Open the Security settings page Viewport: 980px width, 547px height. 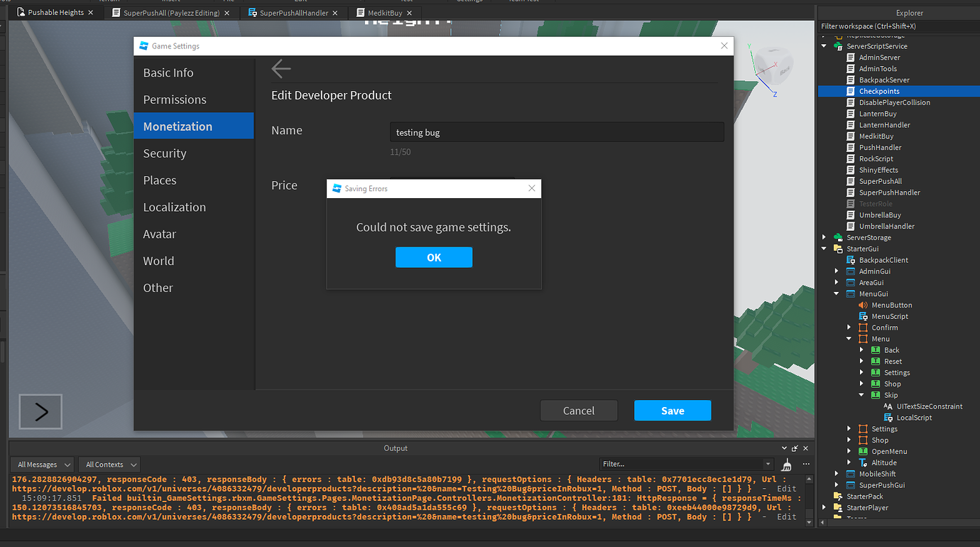[194, 153]
